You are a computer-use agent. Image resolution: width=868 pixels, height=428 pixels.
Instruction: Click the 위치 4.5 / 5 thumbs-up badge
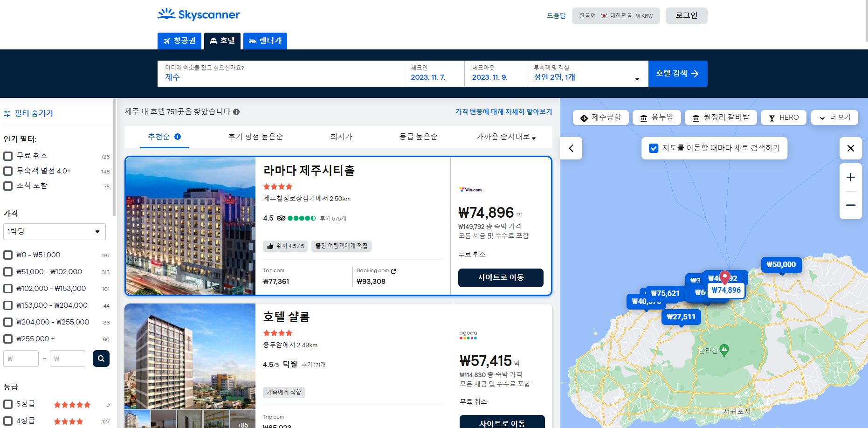point(285,246)
